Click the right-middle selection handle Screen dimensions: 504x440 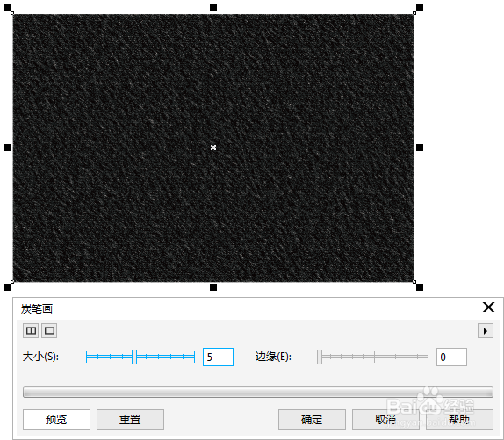pos(420,148)
